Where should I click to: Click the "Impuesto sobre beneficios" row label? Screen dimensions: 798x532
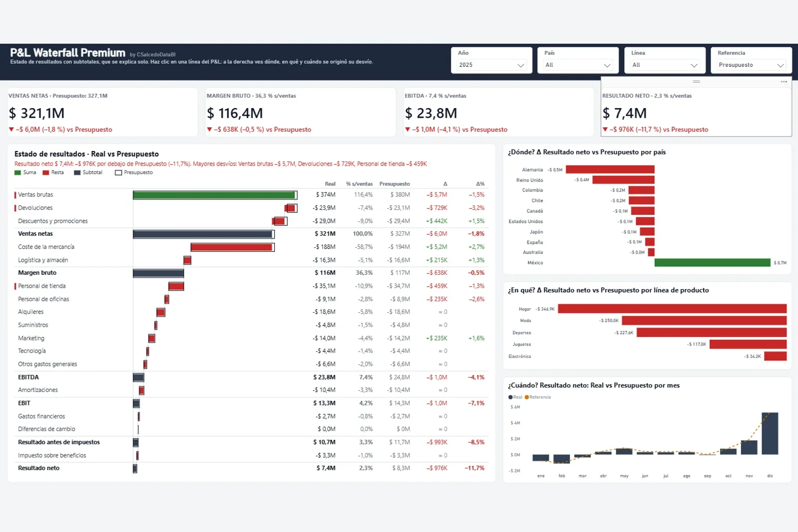(x=52, y=455)
